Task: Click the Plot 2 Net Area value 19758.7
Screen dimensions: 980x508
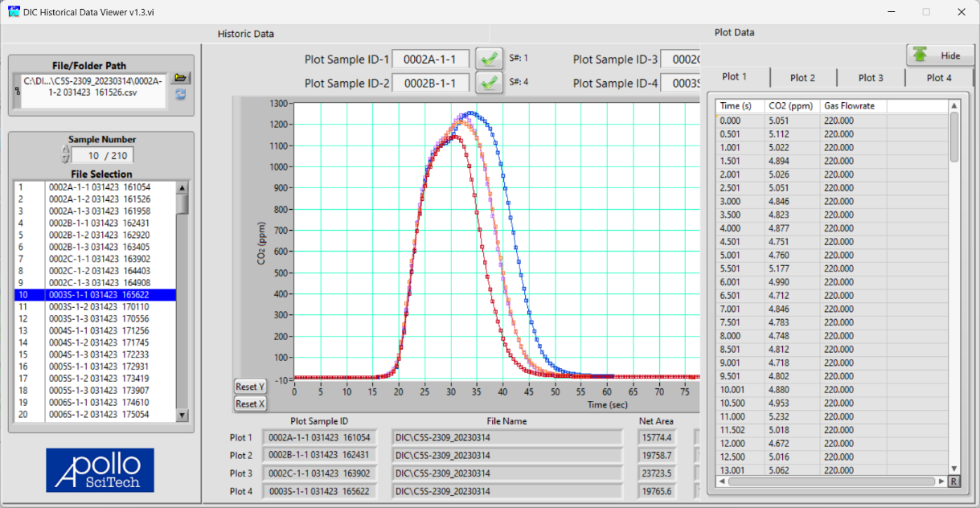Action: pyautogui.click(x=657, y=455)
